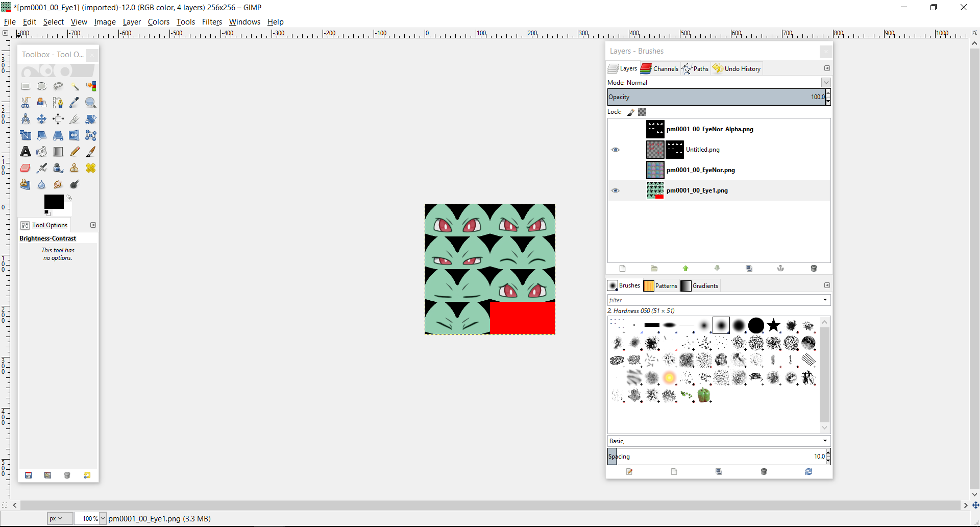Click the raise layer green arrow
980x527 pixels.
pyautogui.click(x=685, y=269)
